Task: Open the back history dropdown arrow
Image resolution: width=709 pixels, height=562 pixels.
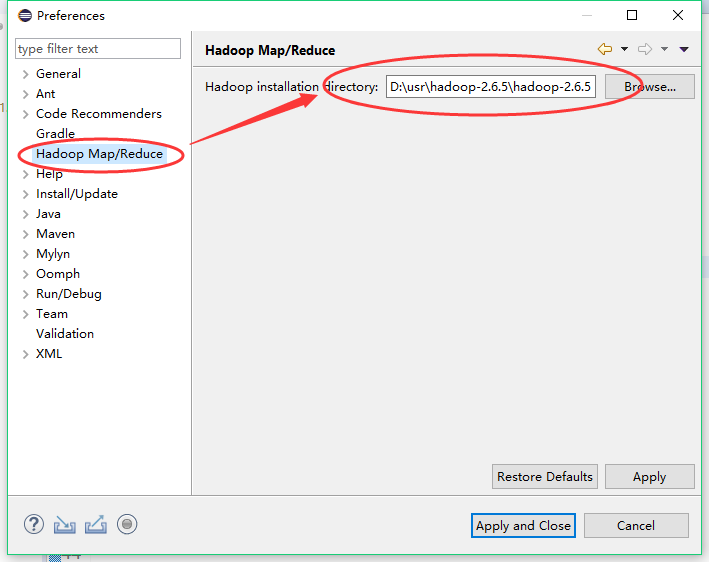Action: coord(624,49)
